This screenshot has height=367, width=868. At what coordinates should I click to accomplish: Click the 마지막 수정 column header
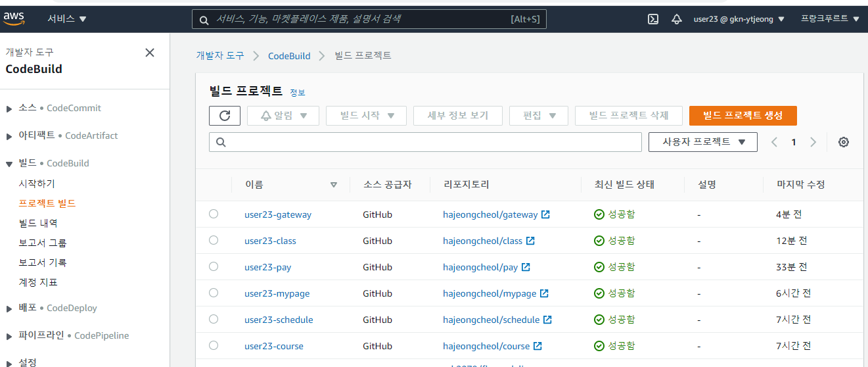tap(800, 185)
